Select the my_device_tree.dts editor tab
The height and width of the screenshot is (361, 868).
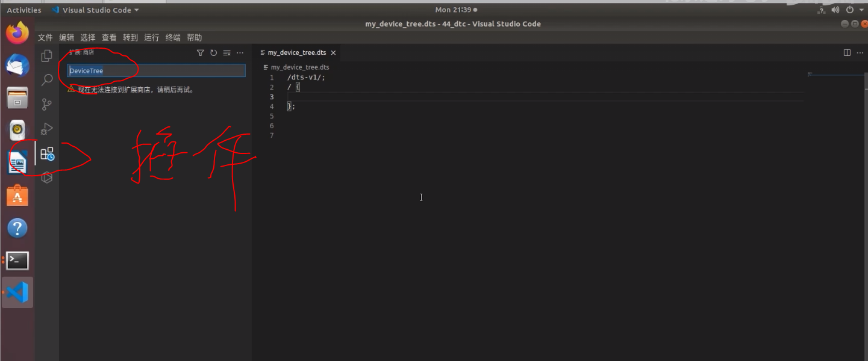297,53
